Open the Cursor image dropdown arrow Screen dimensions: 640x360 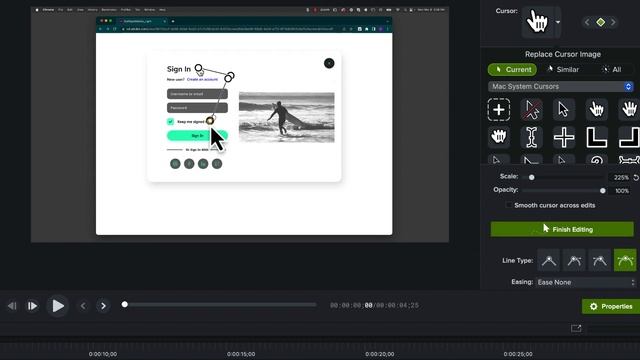coord(558,22)
